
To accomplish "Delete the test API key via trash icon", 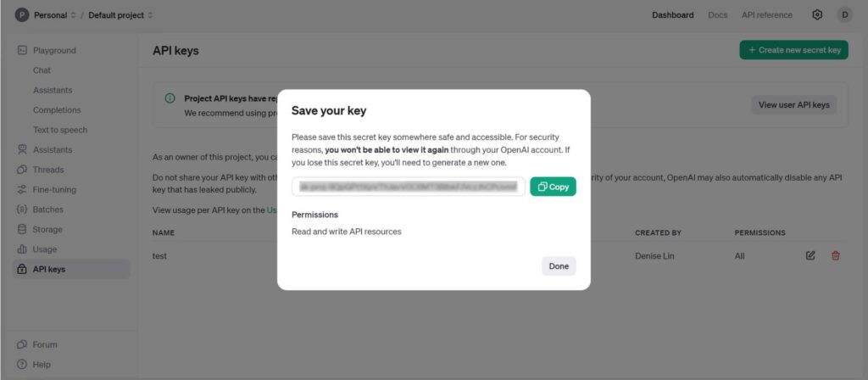I will [836, 255].
